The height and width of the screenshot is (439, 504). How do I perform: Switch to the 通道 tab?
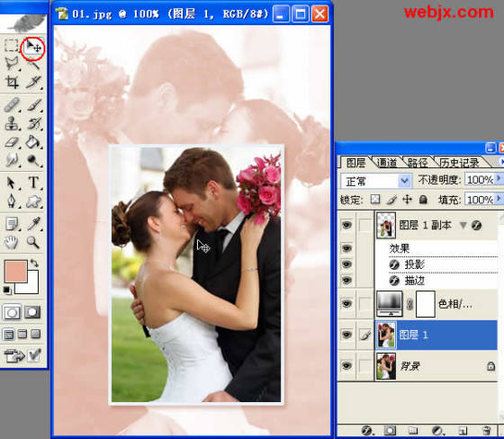click(386, 163)
